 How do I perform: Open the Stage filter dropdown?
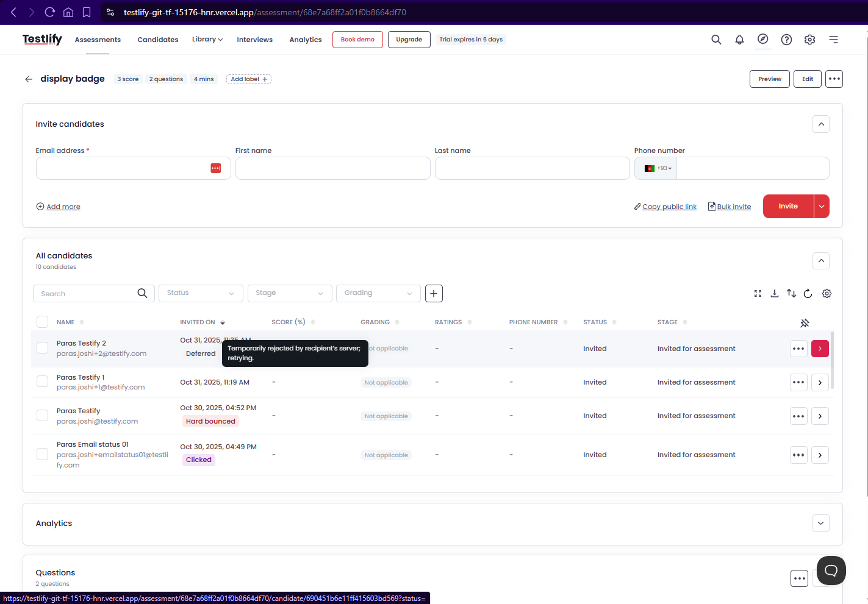tap(290, 293)
